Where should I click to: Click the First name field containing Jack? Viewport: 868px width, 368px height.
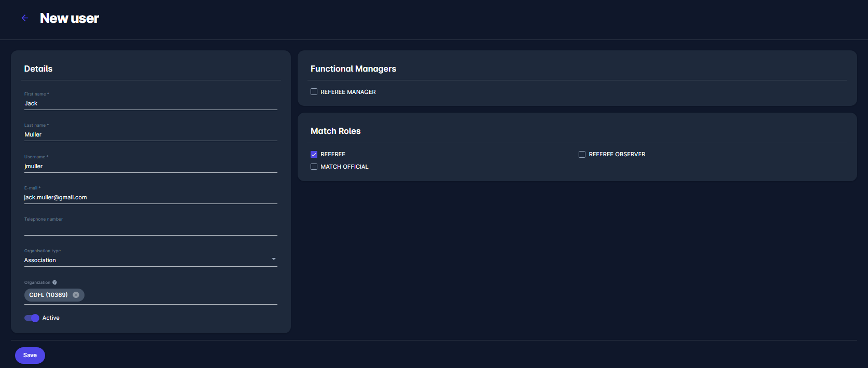(150, 103)
